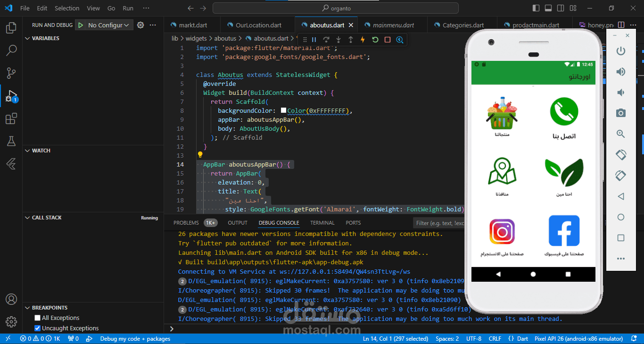Switch to the OurLocation.dart editor tab

point(258,25)
